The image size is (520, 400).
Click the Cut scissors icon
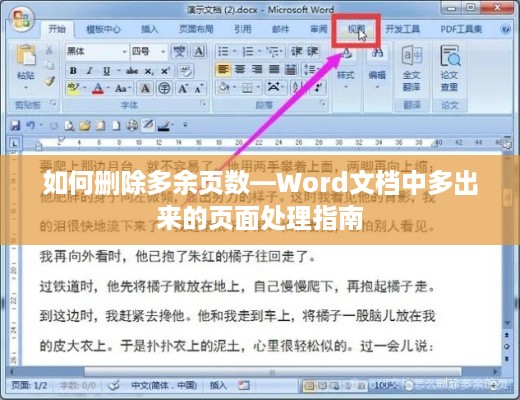pyautogui.click(x=49, y=50)
